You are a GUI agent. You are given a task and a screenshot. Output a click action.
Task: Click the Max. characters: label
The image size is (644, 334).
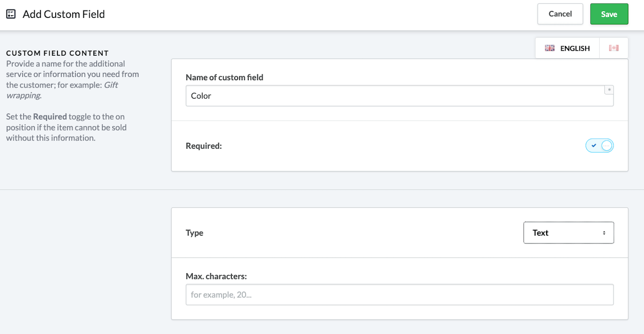(216, 276)
